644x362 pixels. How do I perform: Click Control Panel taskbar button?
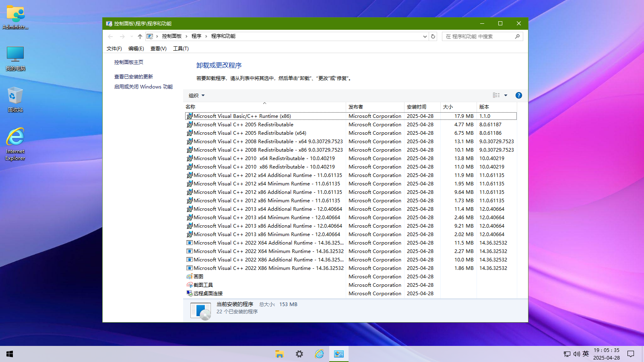point(339,354)
